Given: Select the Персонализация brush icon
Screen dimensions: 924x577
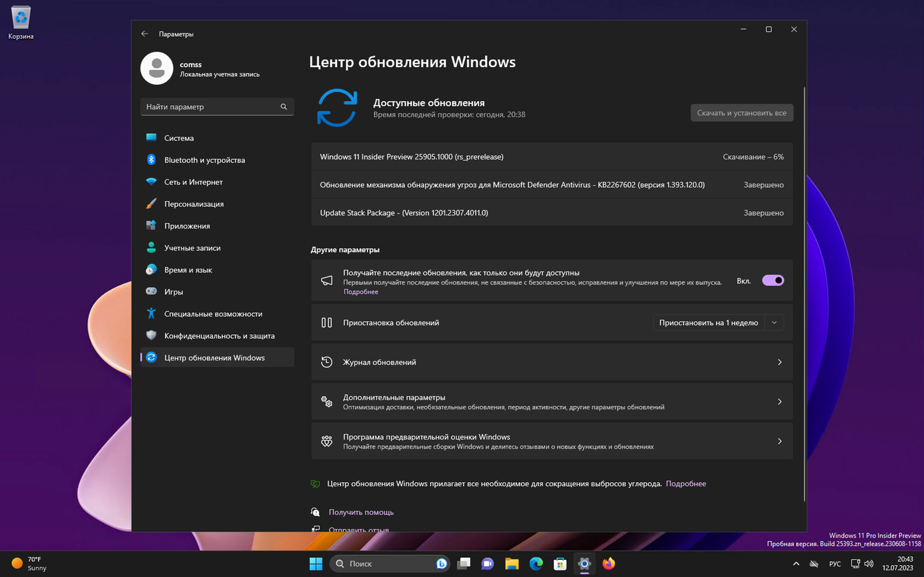Looking at the screenshot, I should 152,204.
